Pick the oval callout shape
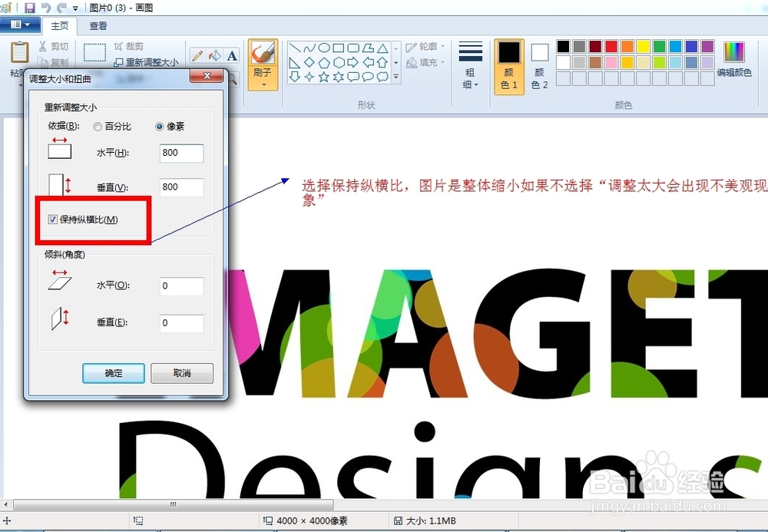The height and width of the screenshot is (532, 768). click(368, 77)
